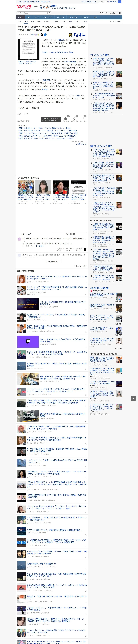Image resolution: width=138 pixels, height=644 pixels.
Task: Click the ウェブ検索 input field at top
Action: coord(102,2)
